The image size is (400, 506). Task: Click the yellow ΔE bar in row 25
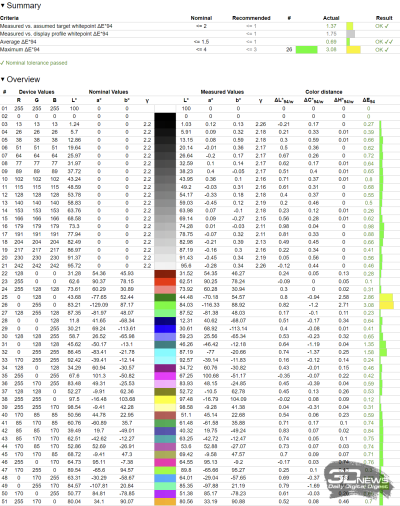[386, 297]
